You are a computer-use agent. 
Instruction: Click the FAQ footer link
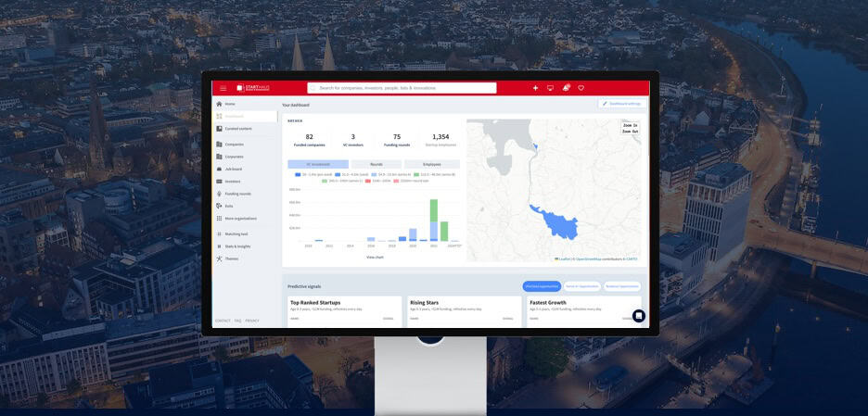tap(237, 321)
